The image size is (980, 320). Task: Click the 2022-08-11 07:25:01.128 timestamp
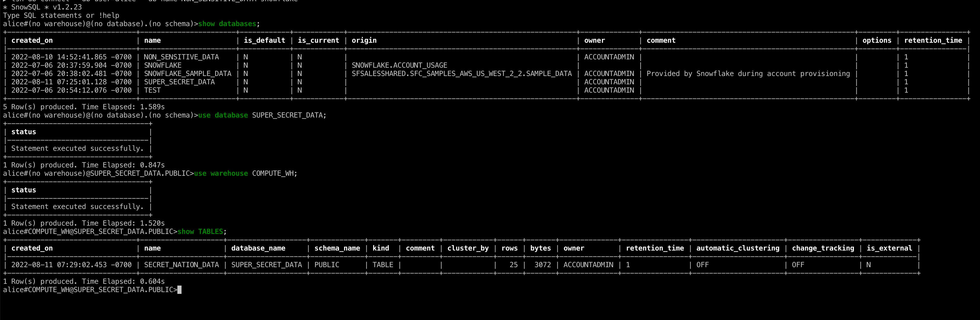71,82
